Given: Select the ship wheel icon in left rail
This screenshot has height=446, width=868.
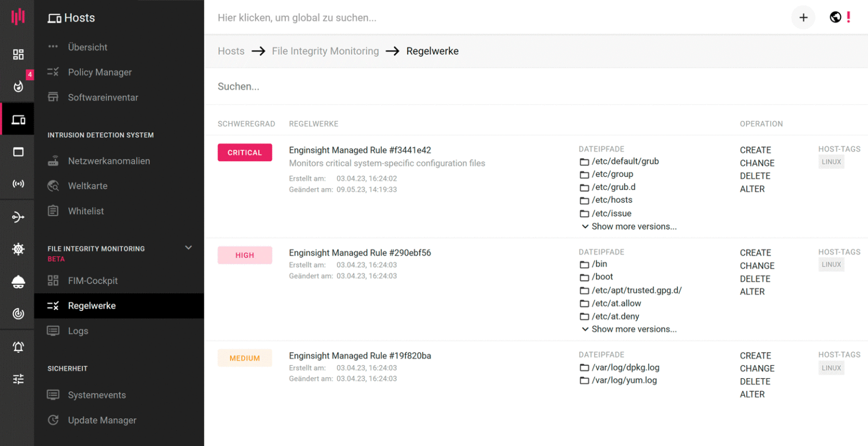Looking at the screenshot, I should pyautogui.click(x=18, y=249).
